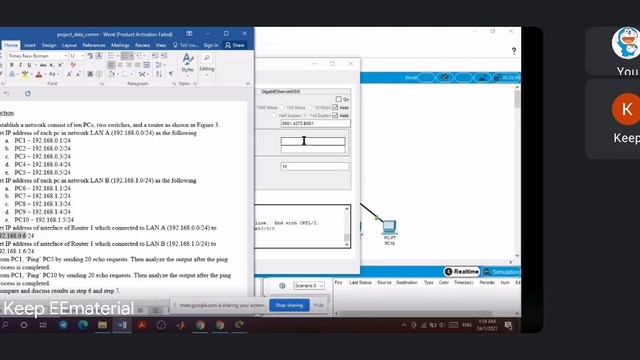640x360 pixels.
Task: Select the Half Duplex radio button
Action: [x=274, y=116]
